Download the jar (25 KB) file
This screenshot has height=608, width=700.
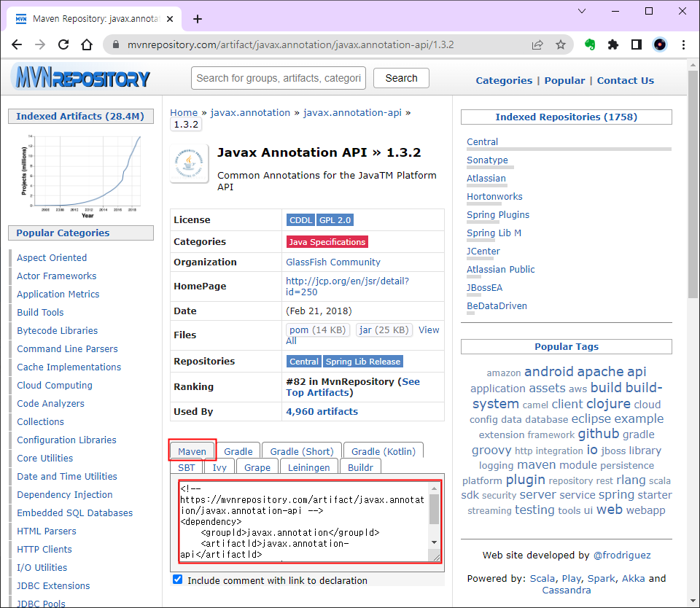tap(384, 330)
